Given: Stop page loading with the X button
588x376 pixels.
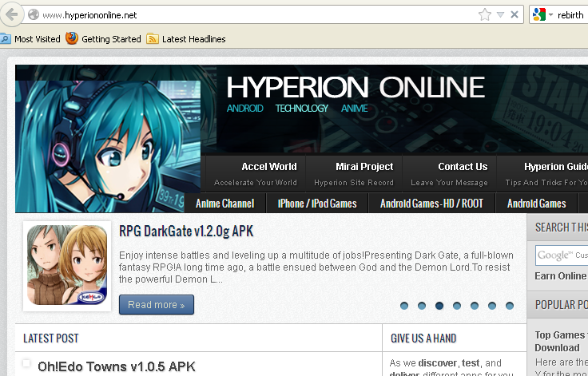Looking at the screenshot, I should coord(514,14).
